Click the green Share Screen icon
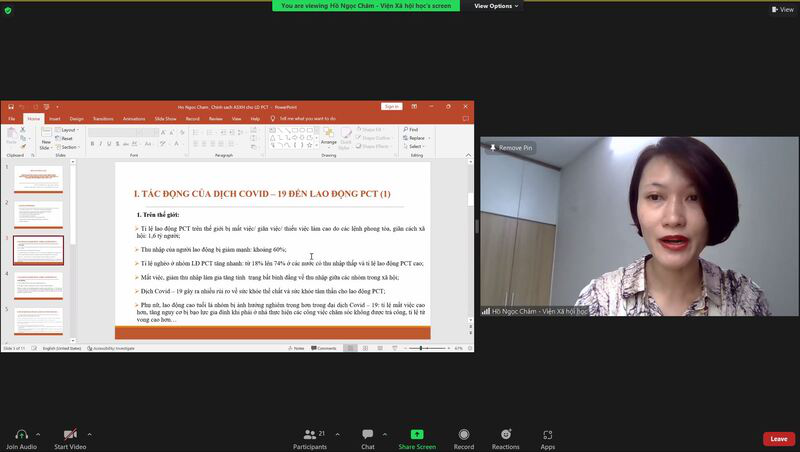The height and width of the screenshot is (452, 800). pos(417,435)
